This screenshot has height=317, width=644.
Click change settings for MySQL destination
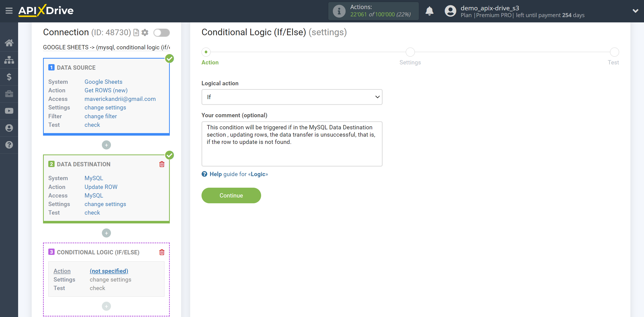[105, 204]
